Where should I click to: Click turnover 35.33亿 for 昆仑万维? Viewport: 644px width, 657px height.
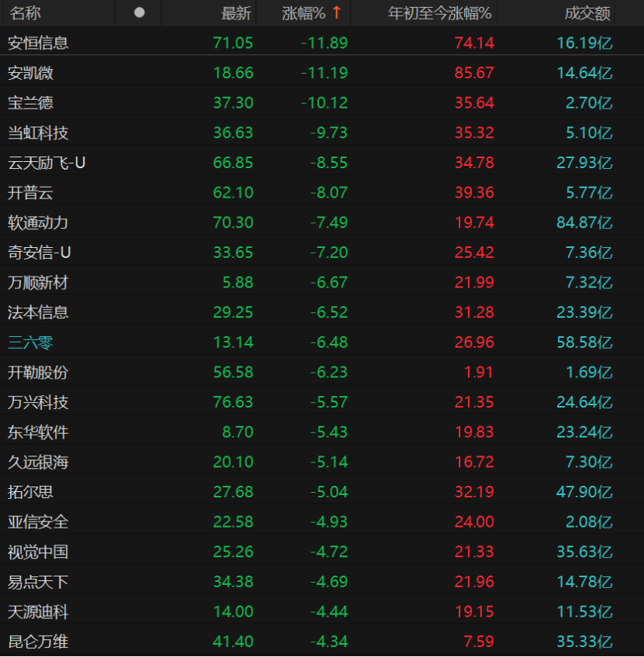[x=584, y=642]
